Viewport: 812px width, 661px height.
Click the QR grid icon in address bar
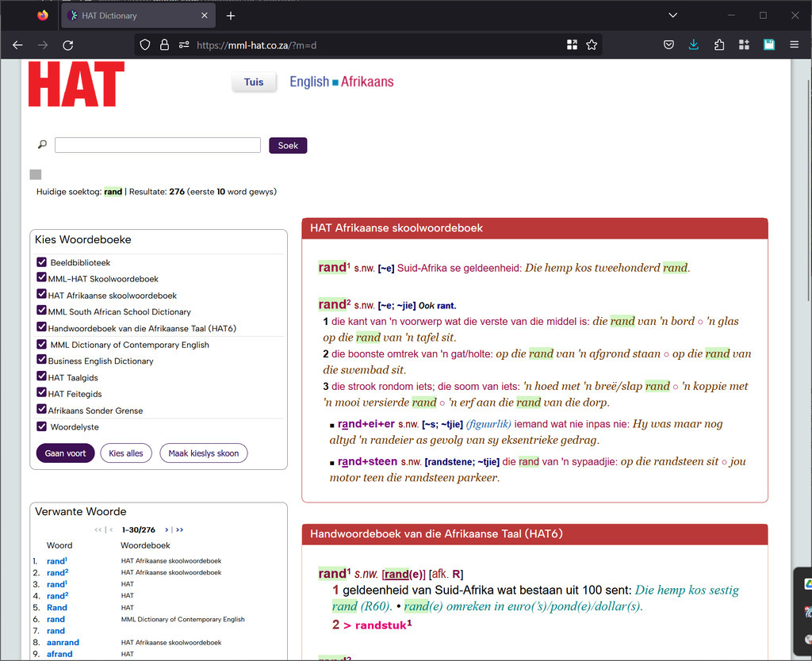point(572,45)
